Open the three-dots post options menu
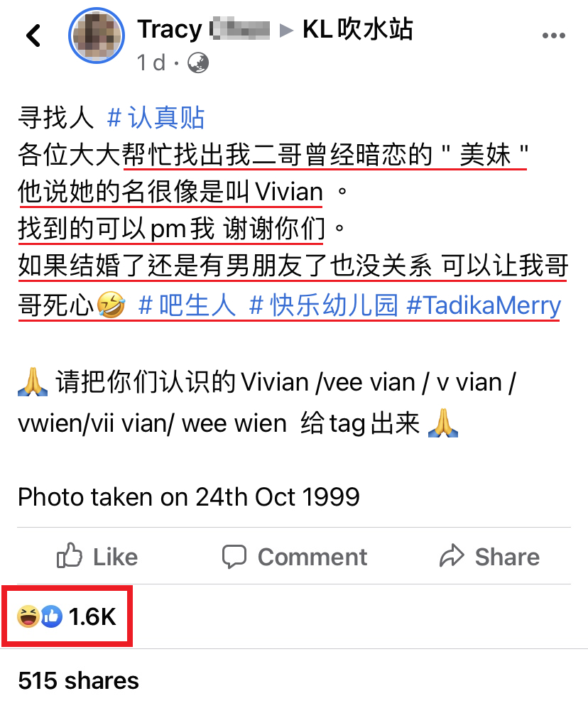Viewport: 588px width, 713px height. [x=553, y=36]
